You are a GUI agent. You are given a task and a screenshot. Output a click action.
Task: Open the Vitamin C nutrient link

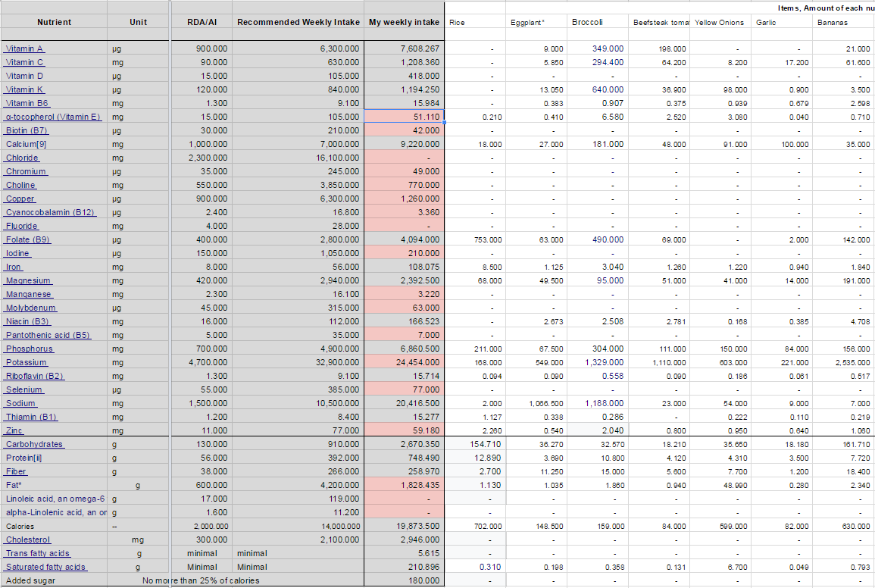24,62
